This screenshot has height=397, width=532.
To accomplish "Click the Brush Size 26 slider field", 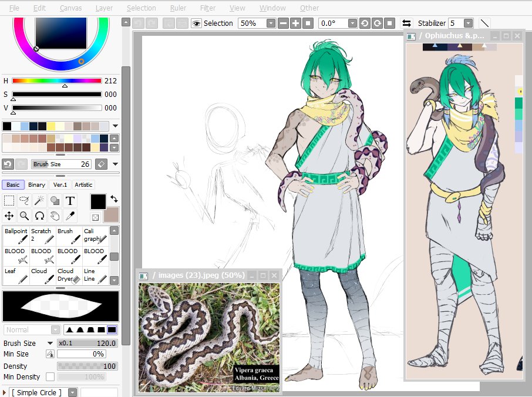I will click(x=61, y=164).
